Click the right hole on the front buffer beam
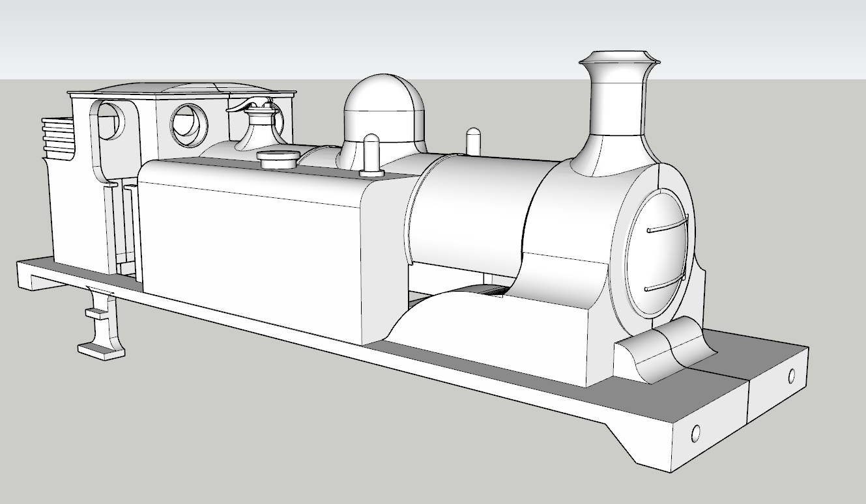The image size is (866, 504). tap(791, 376)
